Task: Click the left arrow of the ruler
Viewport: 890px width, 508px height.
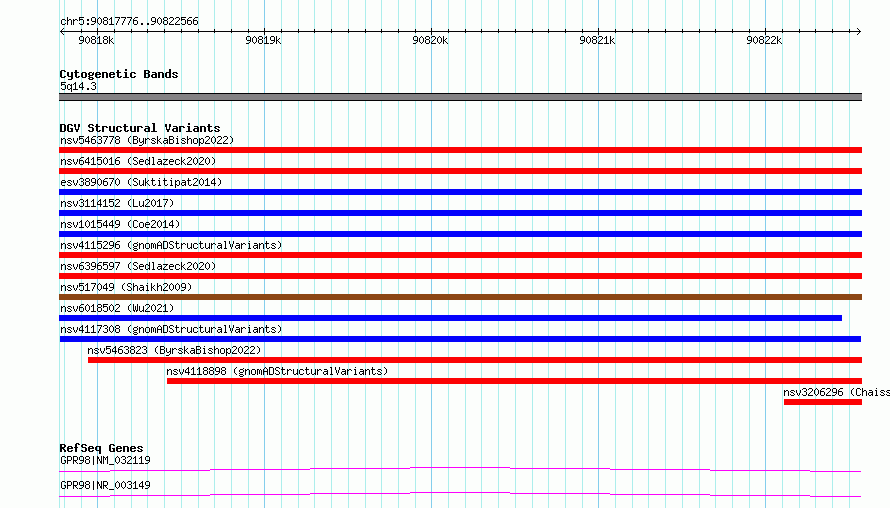Action: tap(62, 31)
